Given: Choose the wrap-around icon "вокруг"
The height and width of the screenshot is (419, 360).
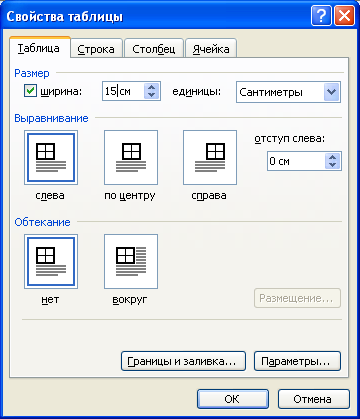Looking at the screenshot, I should (131, 261).
